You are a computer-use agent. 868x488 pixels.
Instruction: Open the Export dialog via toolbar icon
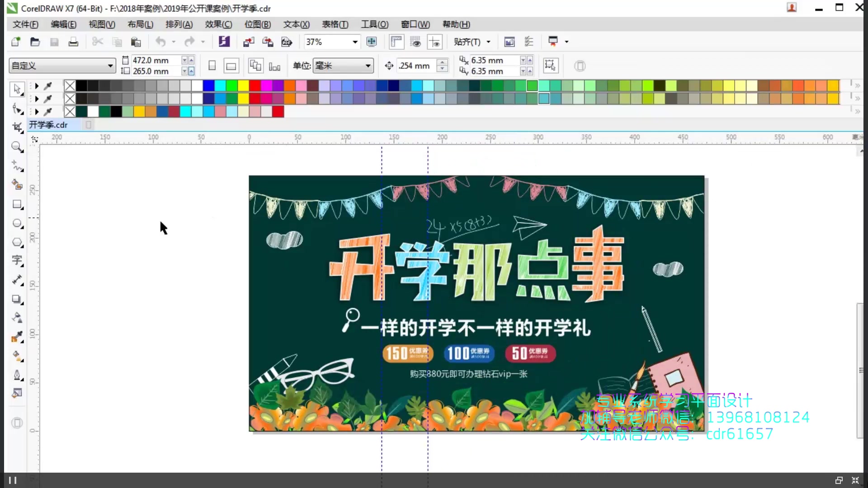[268, 42]
